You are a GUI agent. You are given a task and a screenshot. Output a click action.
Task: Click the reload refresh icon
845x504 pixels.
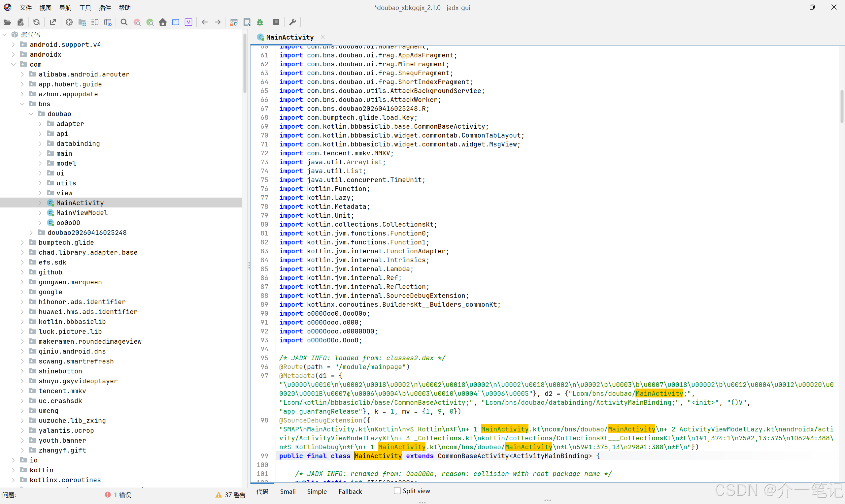tap(36, 22)
